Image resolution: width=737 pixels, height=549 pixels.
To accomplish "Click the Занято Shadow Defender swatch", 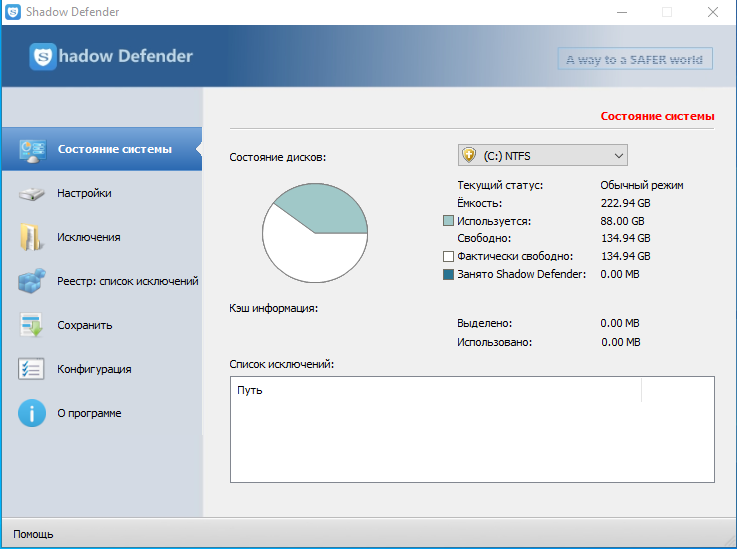I will point(448,274).
